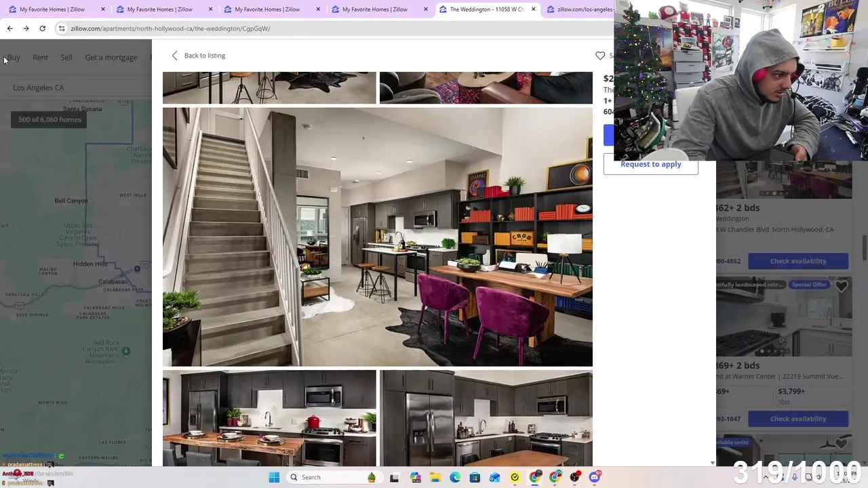Switch to active Chrome window in taskbar
Image resolution: width=868 pixels, height=488 pixels.
tap(535, 477)
